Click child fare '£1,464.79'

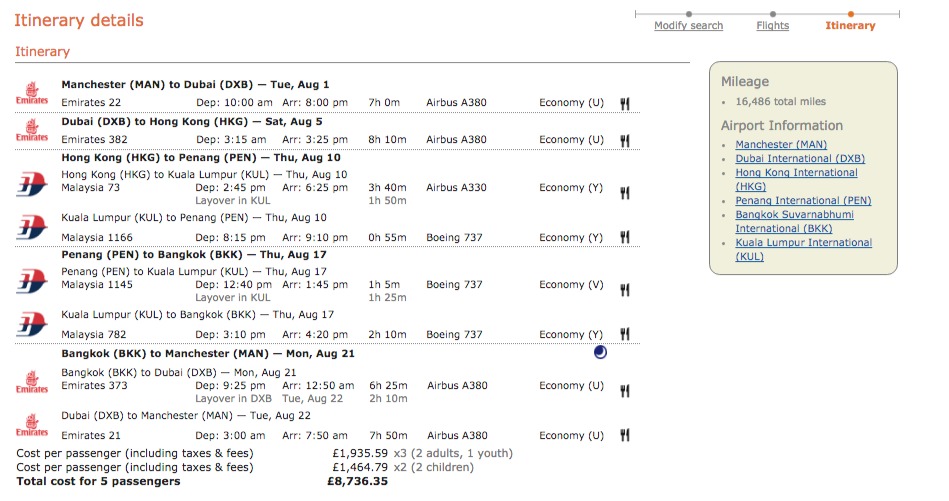coord(360,467)
